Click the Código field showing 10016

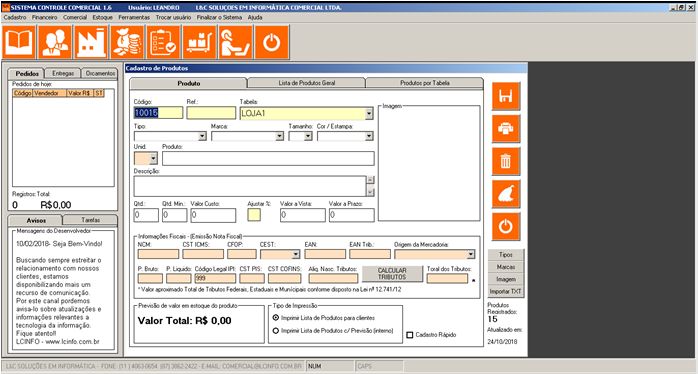[158, 113]
